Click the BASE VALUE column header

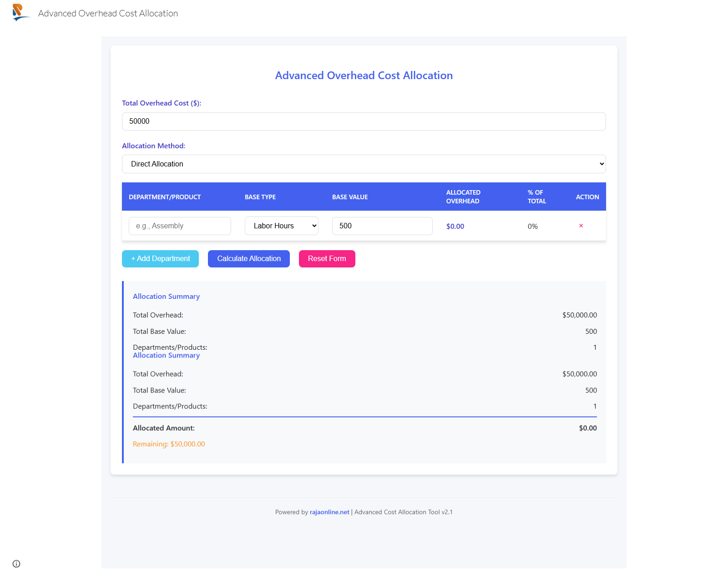pos(350,197)
